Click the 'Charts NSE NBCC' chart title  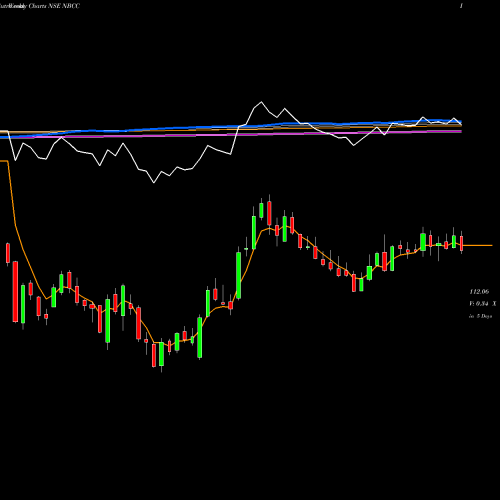pos(54,6)
